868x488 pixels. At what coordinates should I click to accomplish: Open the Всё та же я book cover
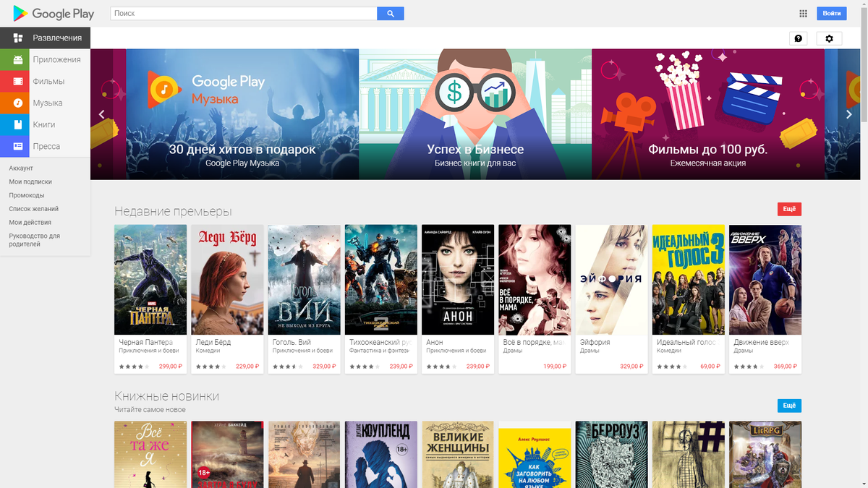coord(150,455)
